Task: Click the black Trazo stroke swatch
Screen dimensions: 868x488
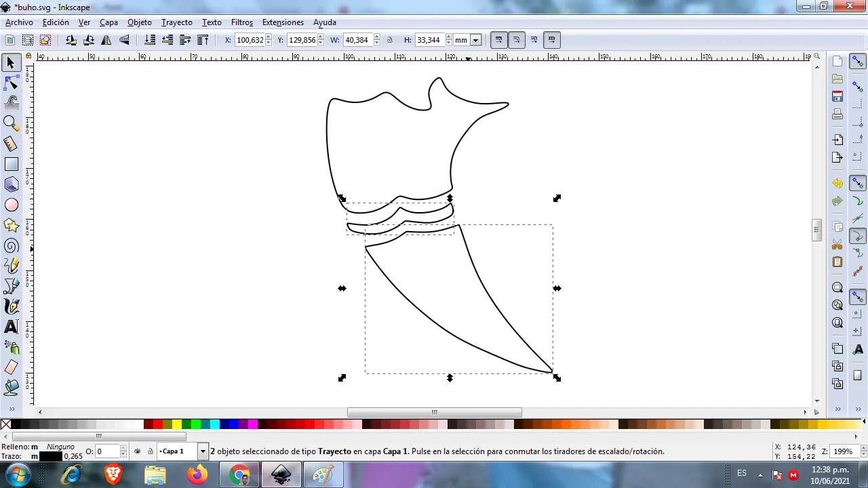Action: 51,457
